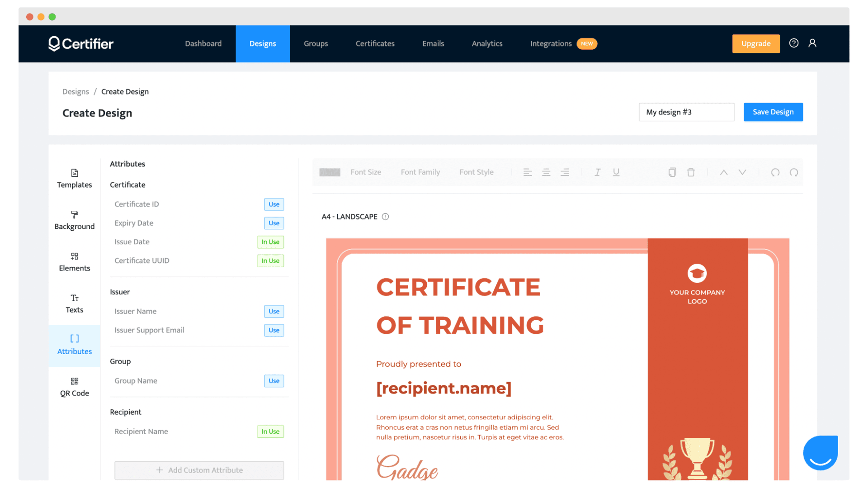Open the Font Style dropdown

click(476, 172)
